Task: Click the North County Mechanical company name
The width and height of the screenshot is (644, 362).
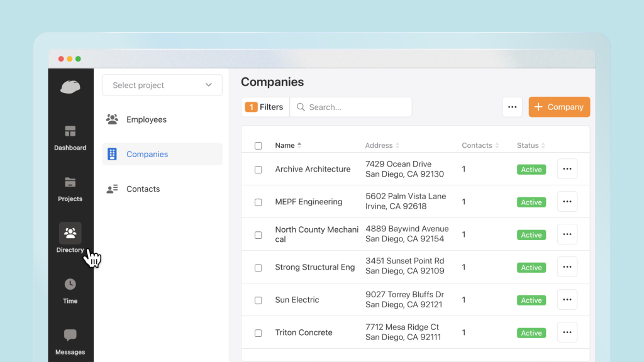Action: point(317,234)
